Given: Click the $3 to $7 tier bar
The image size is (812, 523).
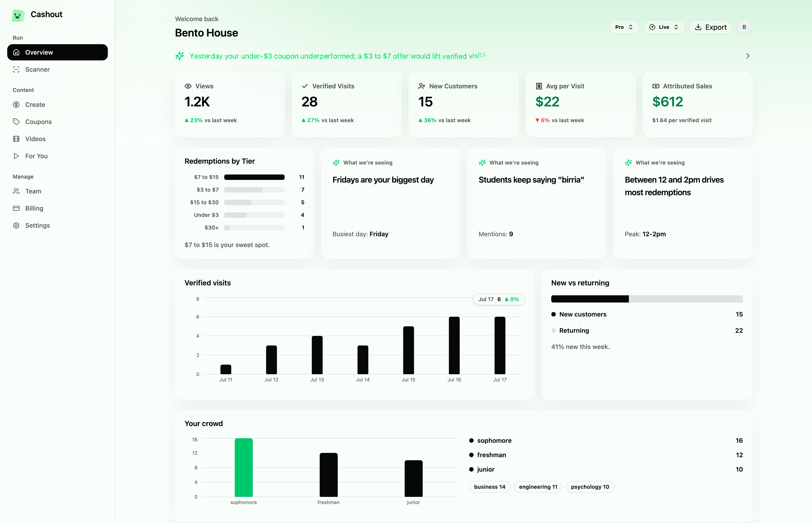Looking at the screenshot, I should click(x=254, y=190).
